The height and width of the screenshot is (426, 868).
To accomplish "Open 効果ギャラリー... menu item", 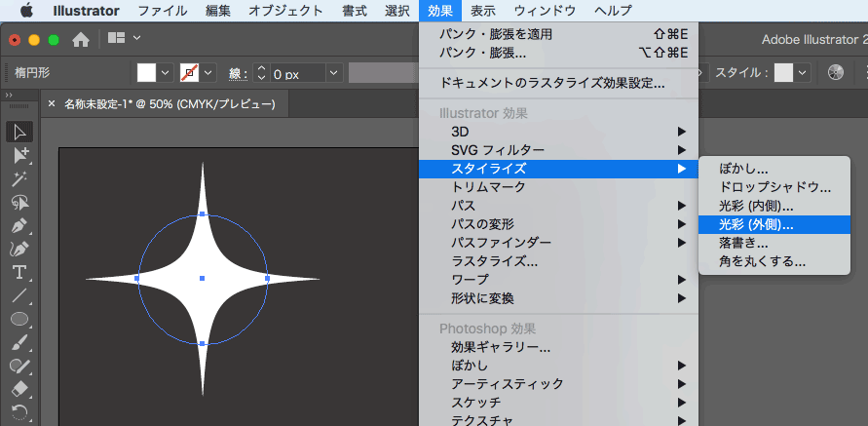I will coord(558,347).
